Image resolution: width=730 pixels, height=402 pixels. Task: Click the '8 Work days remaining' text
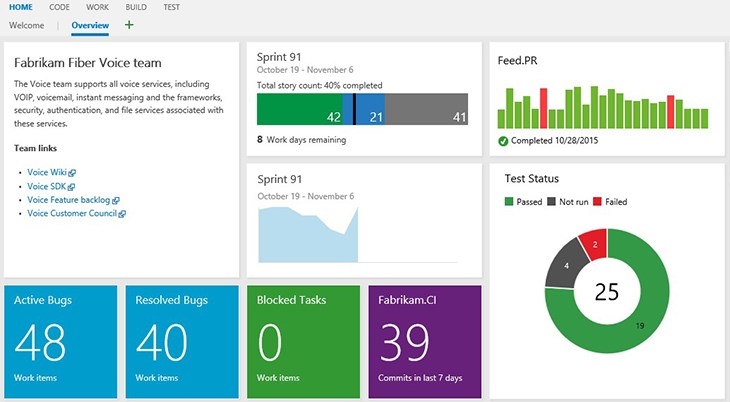[301, 139]
